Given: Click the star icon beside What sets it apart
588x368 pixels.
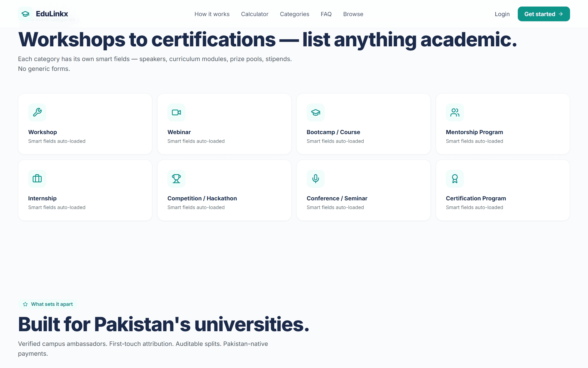Looking at the screenshot, I should pos(25,304).
